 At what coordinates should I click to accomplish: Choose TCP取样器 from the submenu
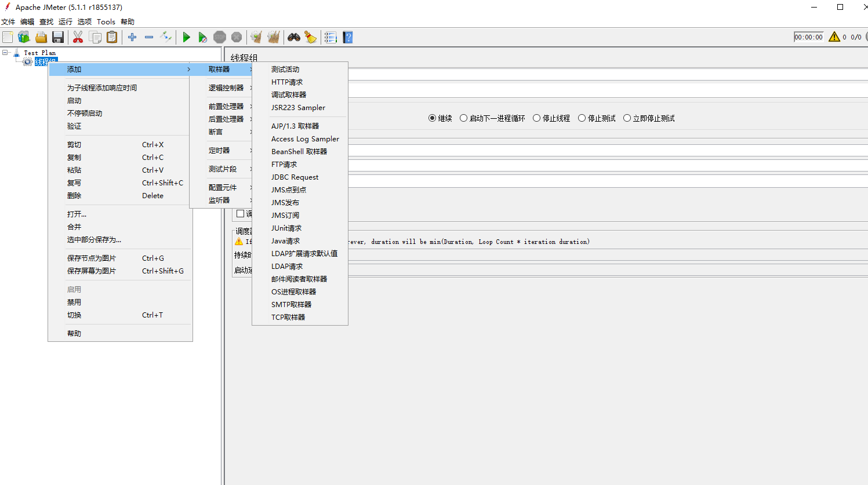click(x=300, y=318)
